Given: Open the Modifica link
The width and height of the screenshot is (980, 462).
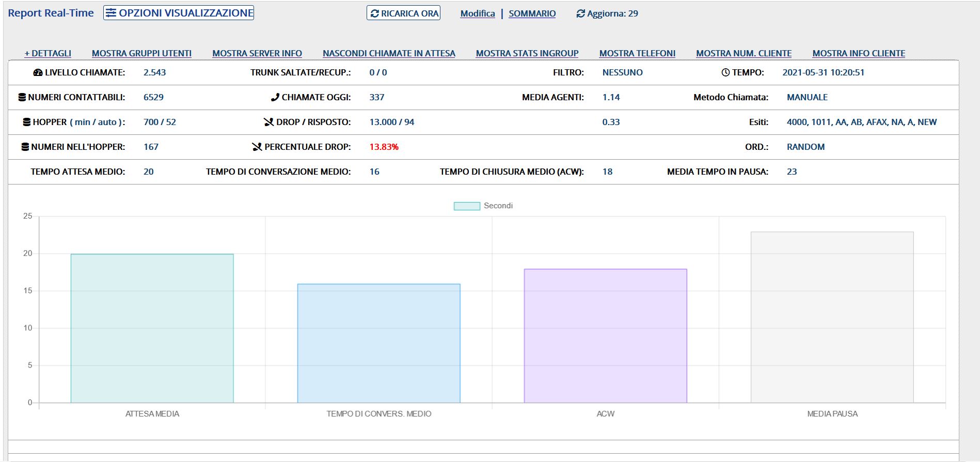Looking at the screenshot, I should coord(478,13).
